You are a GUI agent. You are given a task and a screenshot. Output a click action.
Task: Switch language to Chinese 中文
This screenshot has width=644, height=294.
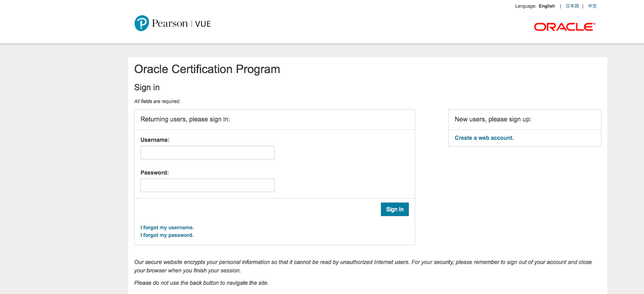[x=592, y=6]
